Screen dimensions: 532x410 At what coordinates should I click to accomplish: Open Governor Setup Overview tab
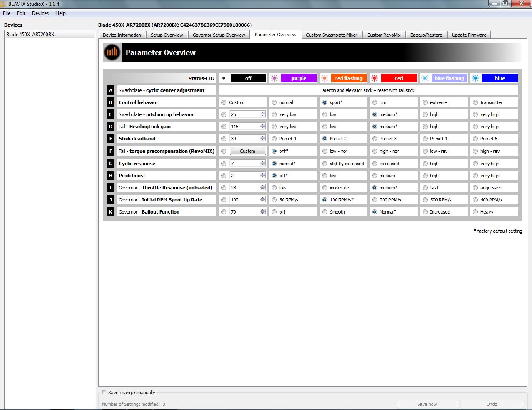[219, 35]
